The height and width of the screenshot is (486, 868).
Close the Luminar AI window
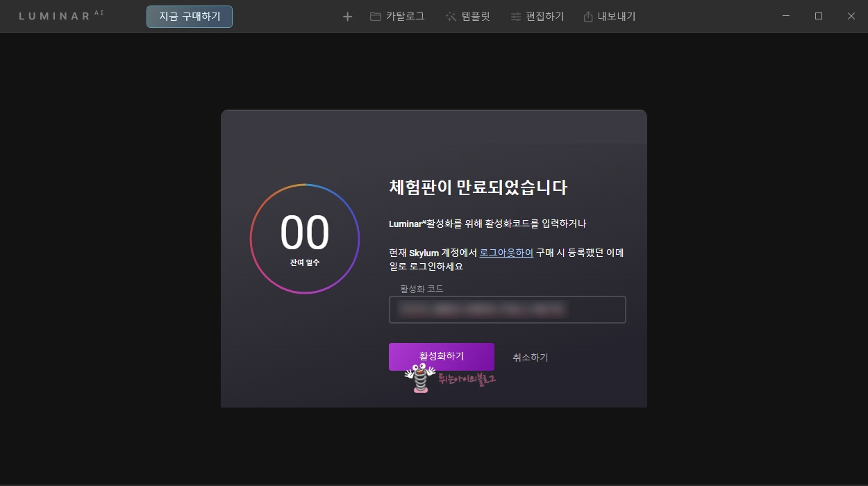click(x=851, y=15)
